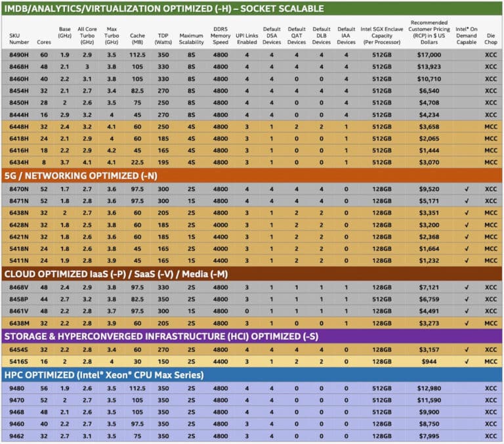Screen dimensions: 504x444
Task: Click the $6,540 price
Action: pyautogui.click(x=429, y=91)
